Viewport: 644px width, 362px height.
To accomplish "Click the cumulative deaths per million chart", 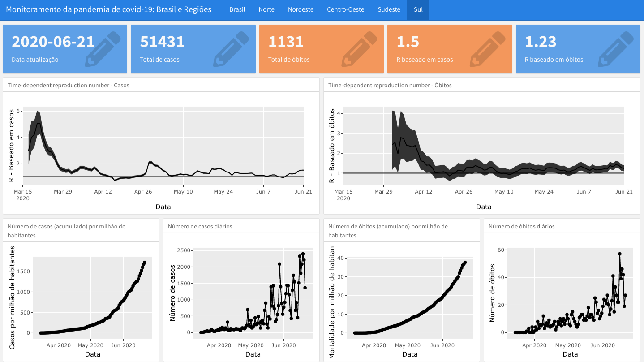I will (409, 298).
